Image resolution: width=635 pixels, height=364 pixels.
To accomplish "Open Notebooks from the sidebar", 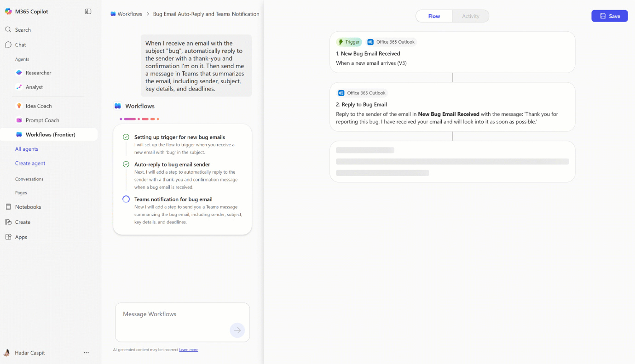I will coord(29,206).
